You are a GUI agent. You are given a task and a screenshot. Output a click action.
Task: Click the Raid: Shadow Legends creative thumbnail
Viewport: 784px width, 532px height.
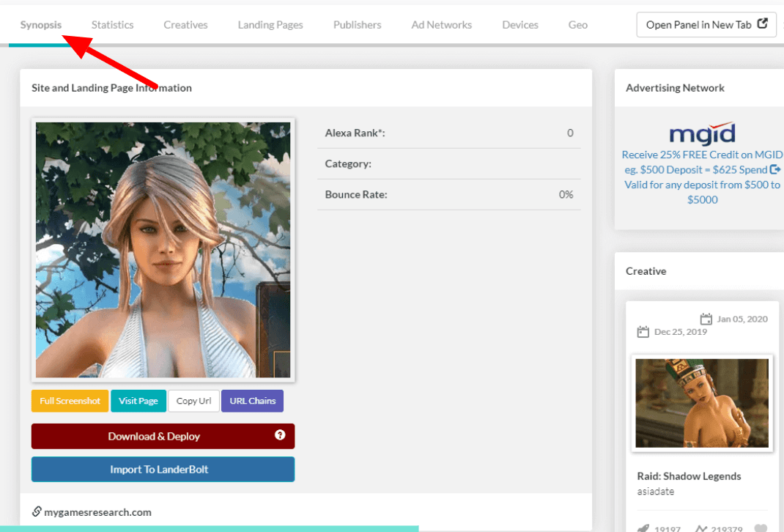tap(702, 403)
